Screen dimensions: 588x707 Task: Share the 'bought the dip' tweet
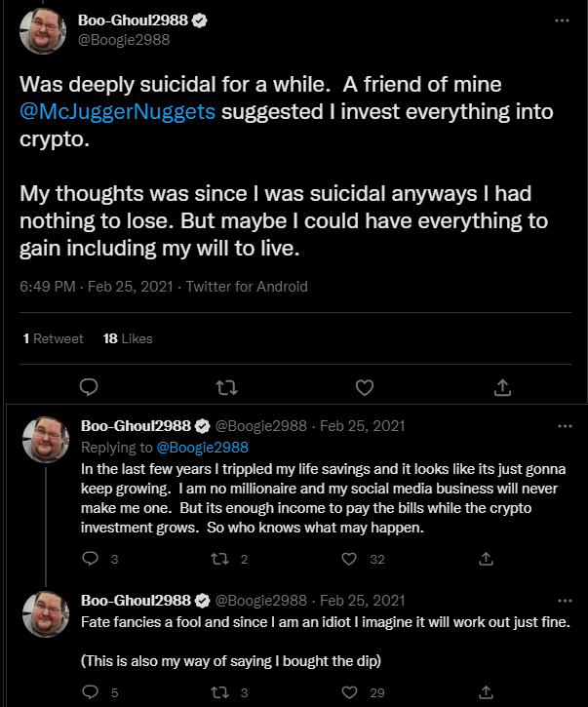[x=486, y=691]
